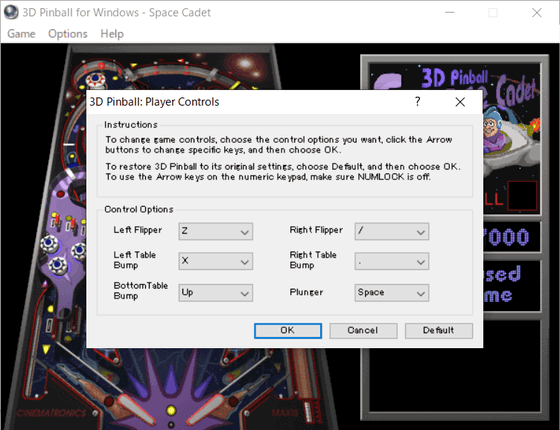Click the '3D Pinball: Player Controls' dialog title

pos(154,102)
